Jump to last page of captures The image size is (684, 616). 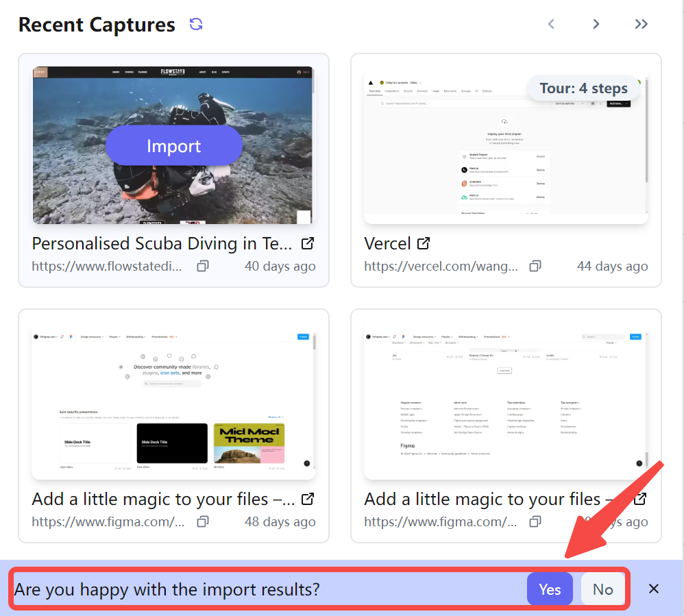pos(641,25)
